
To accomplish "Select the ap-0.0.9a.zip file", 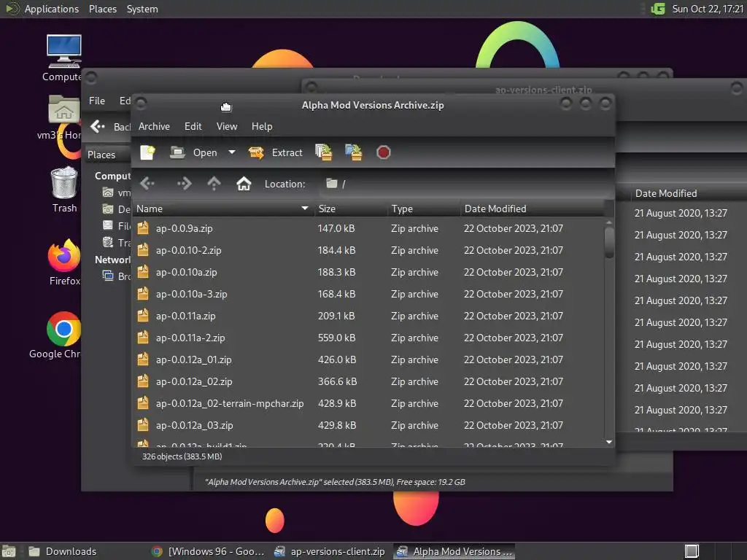I will pyautogui.click(x=368, y=228).
